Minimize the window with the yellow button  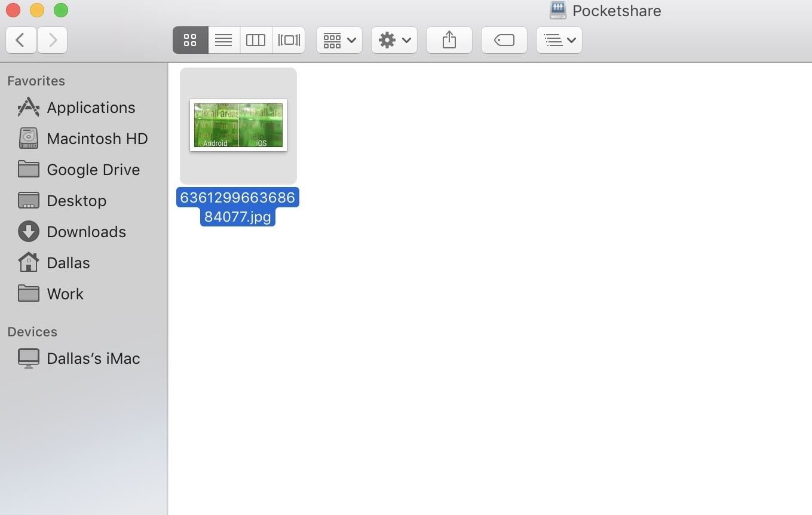tap(37, 10)
